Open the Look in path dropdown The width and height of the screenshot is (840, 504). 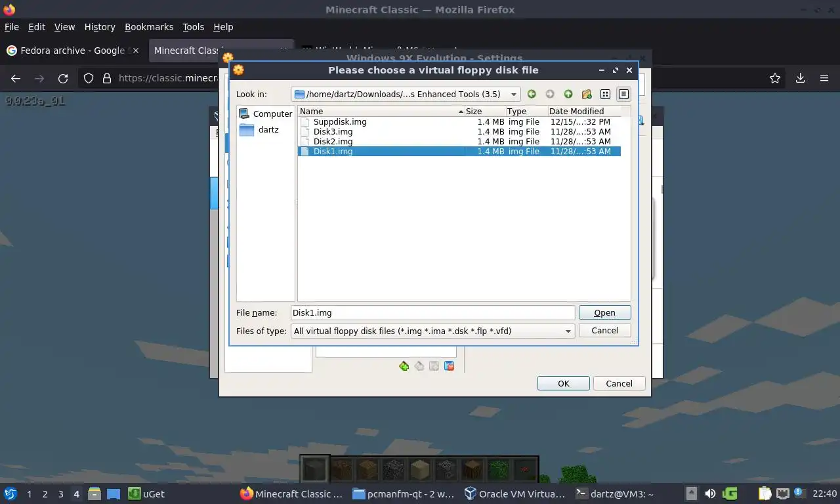tap(406, 94)
